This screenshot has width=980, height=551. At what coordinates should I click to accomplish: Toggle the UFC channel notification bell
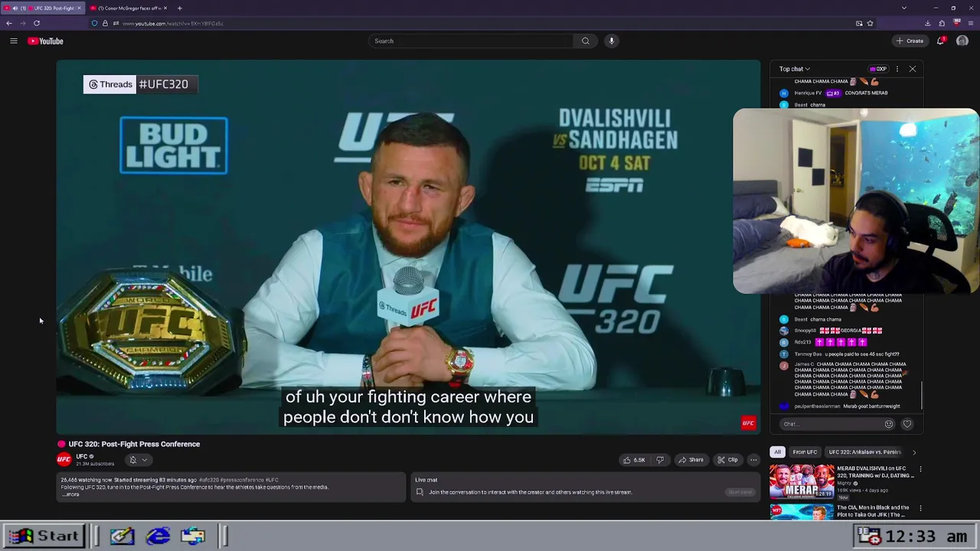pyautogui.click(x=138, y=460)
